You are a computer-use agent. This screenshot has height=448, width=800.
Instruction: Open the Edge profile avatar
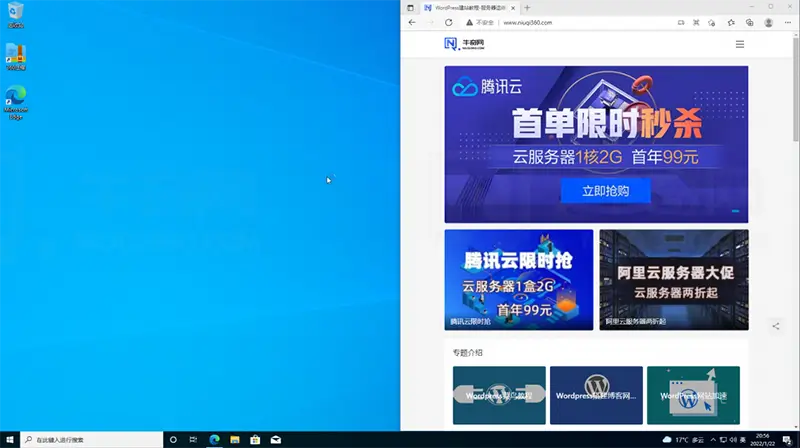[768, 22]
